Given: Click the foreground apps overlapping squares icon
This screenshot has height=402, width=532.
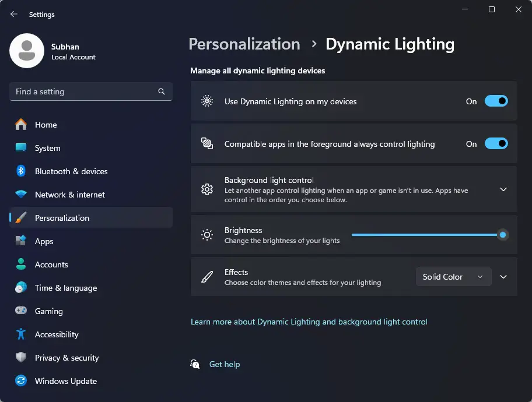Looking at the screenshot, I should pyautogui.click(x=207, y=143).
